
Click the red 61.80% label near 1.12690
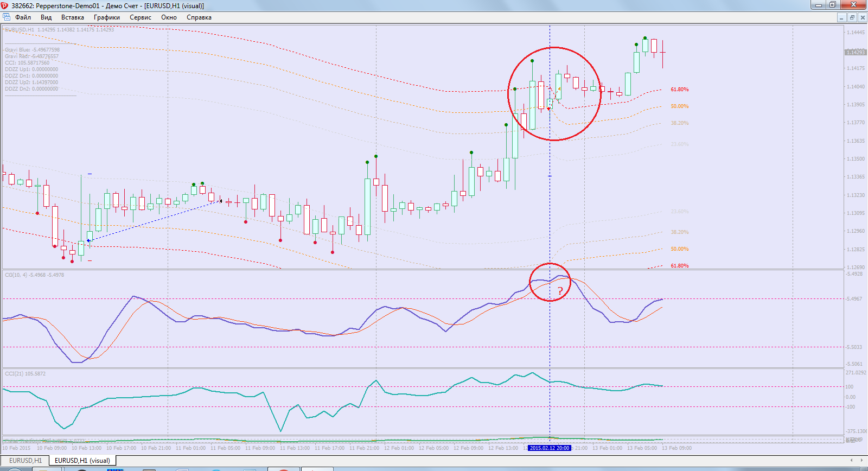(x=680, y=266)
